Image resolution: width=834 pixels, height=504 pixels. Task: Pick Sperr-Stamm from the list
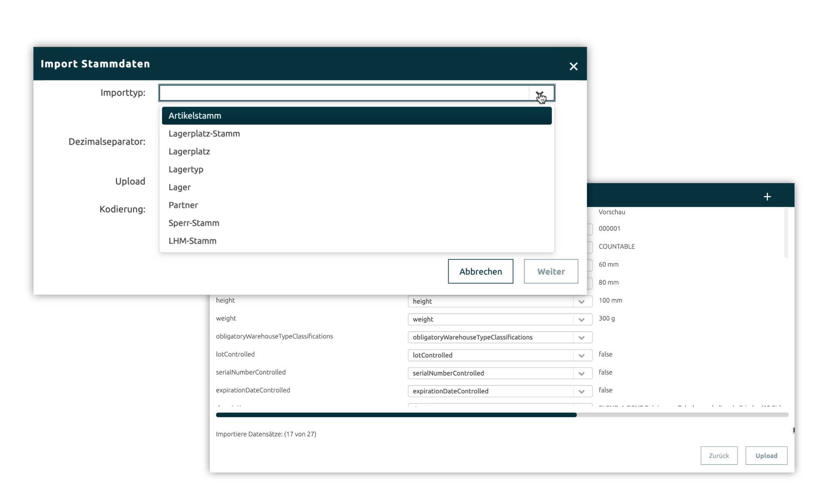click(193, 223)
